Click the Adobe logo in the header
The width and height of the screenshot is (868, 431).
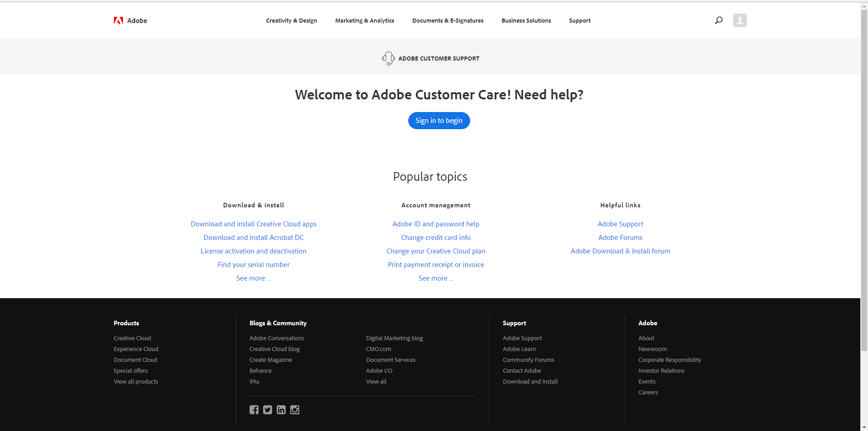[130, 20]
